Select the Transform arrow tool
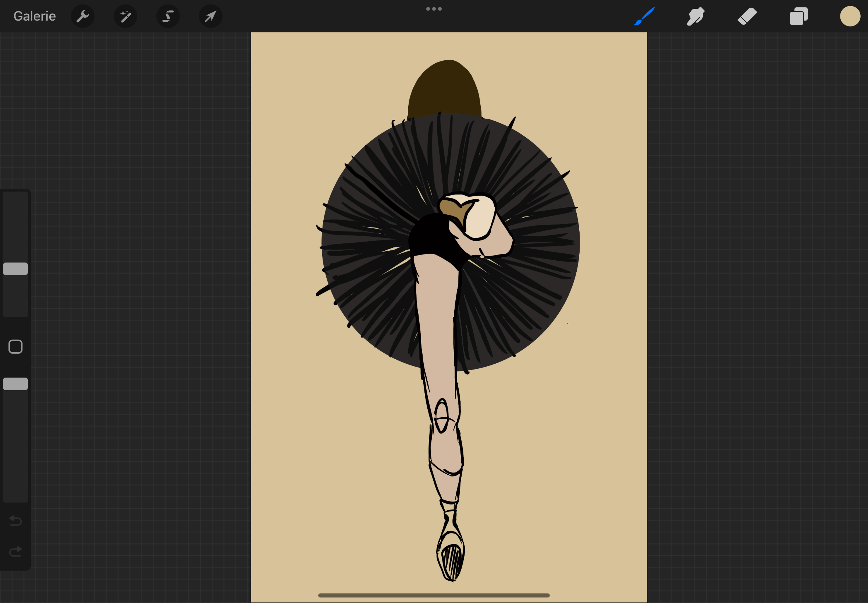This screenshot has width=868, height=603. [211, 16]
